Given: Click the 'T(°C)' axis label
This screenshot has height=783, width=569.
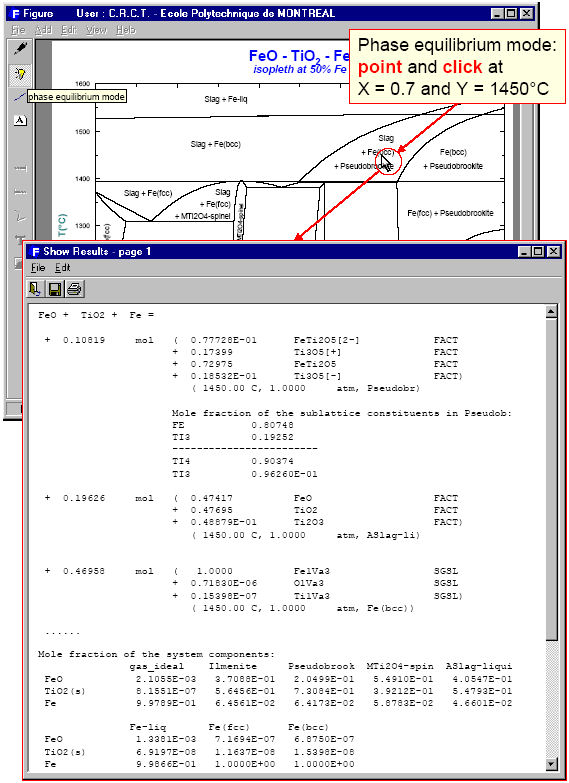Looking at the screenshot, I should tap(62, 226).
